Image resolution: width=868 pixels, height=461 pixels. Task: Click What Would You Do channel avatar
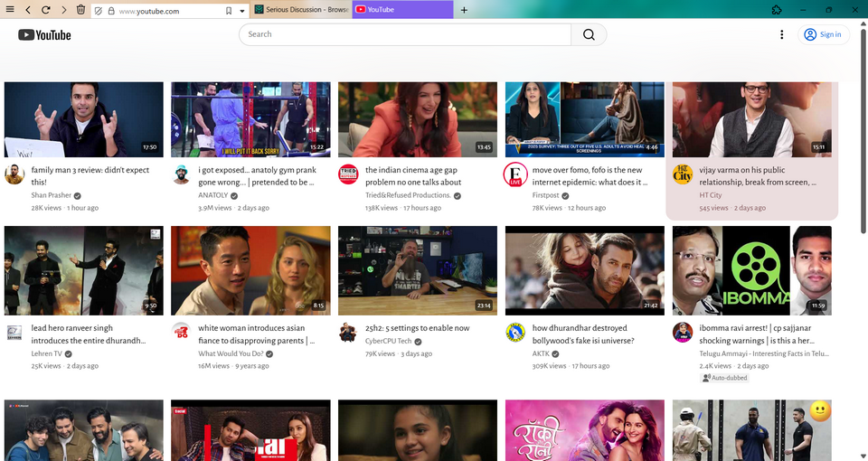coord(181,332)
